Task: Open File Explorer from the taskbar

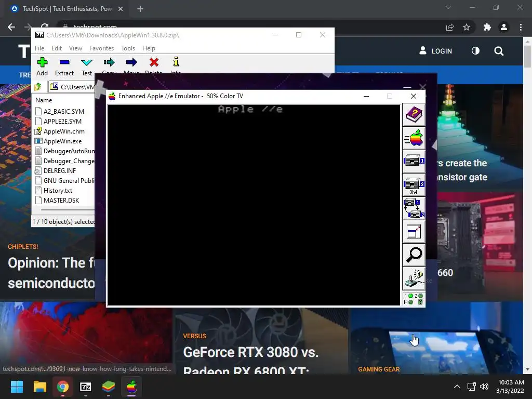Action: 39,387
